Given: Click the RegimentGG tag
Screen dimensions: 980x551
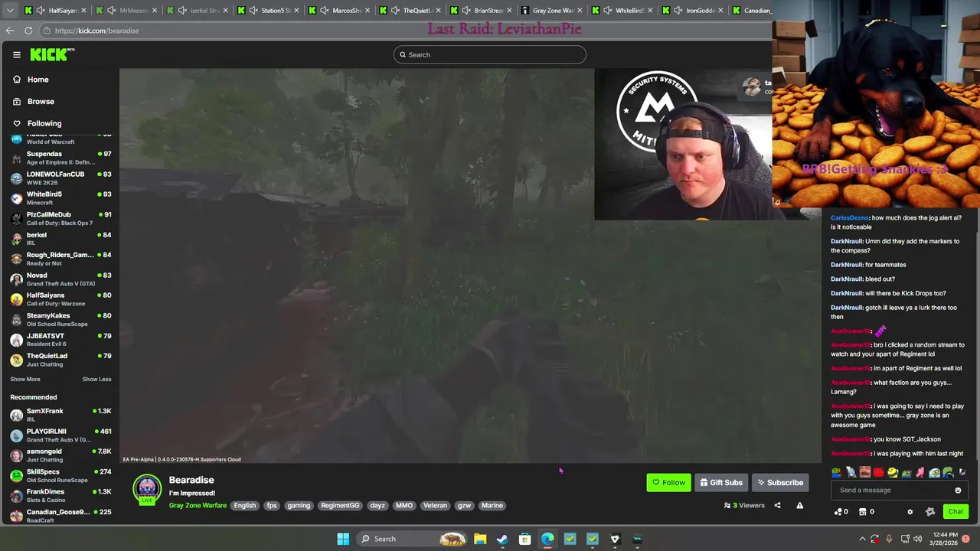Looking at the screenshot, I should [340, 505].
